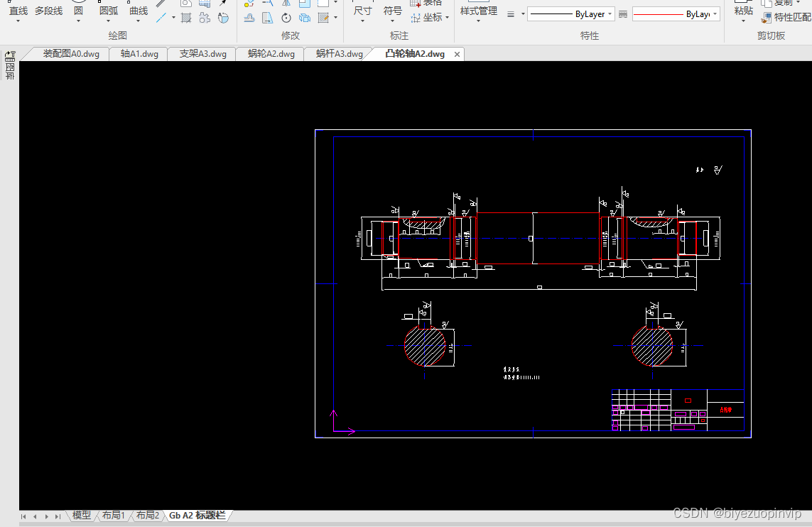Viewport: 812px width, 527px height.
Task: Select the 曲线 (curve) tool
Action: tap(139, 11)
